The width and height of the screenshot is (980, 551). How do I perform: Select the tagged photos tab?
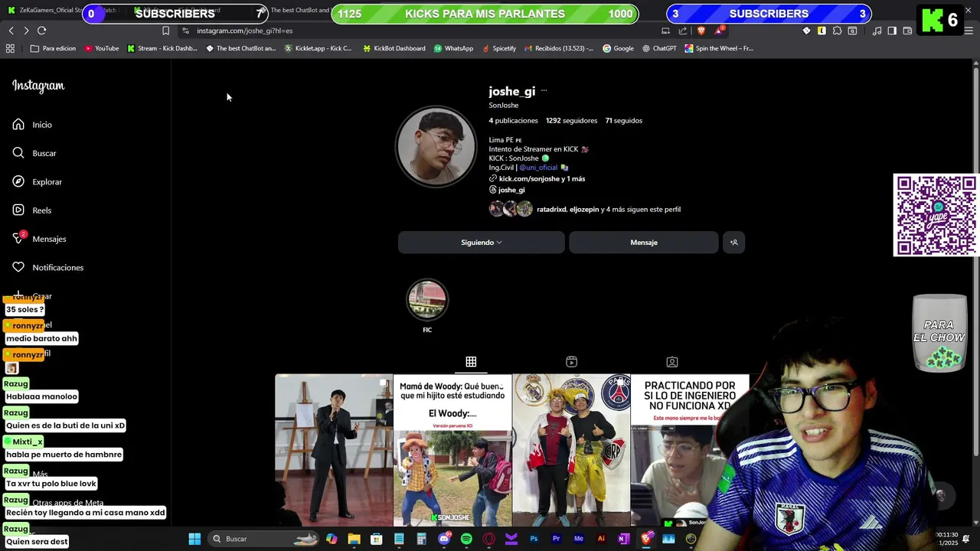tap(672, 361)
